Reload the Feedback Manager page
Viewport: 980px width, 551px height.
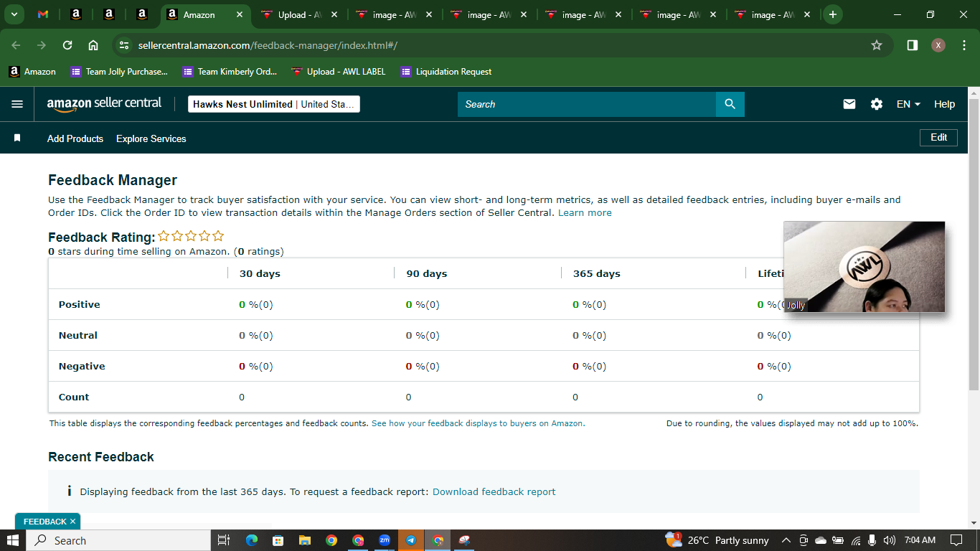tap(67, 45)
